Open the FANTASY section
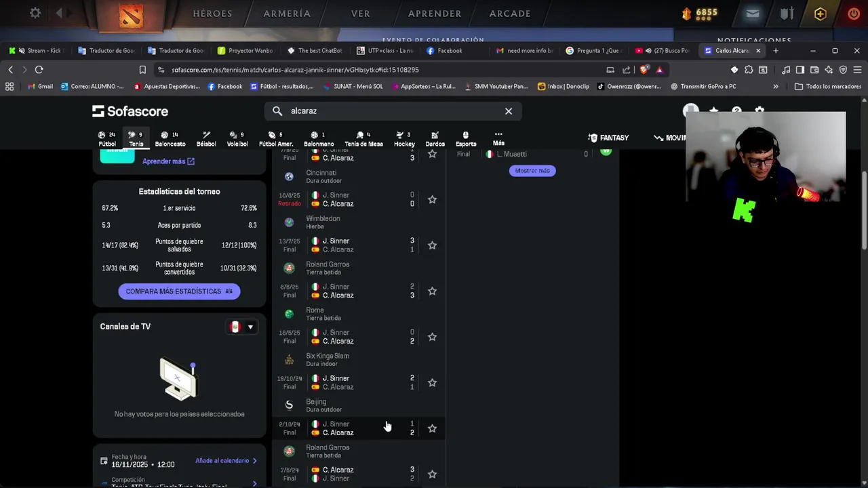Viewport: 868px width, 488px height. (x=608, y=138)
